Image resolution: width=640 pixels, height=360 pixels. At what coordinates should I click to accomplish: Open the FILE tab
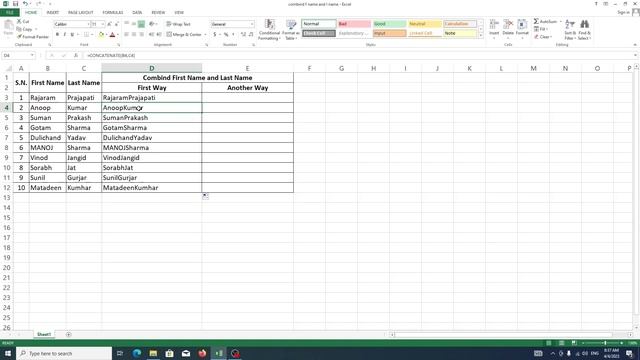9,13
